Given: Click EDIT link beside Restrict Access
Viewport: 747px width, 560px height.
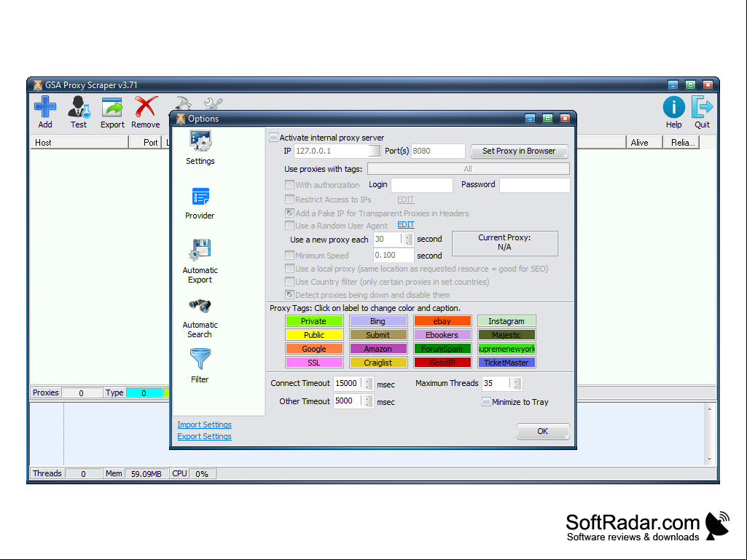Looking at the screenshot, I should tap(406, 200).
